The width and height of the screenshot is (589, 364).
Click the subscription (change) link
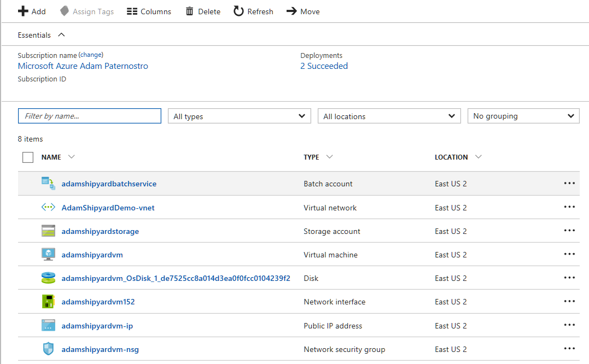[91, 55]
